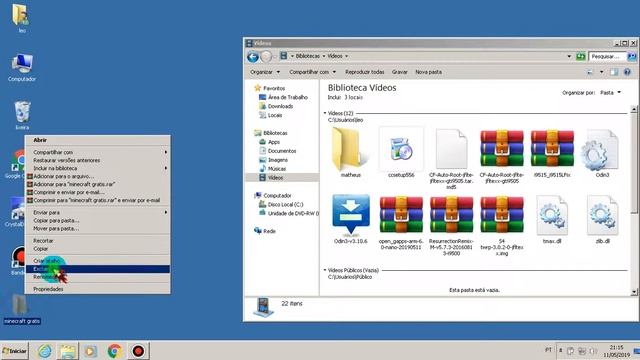
Task: Select Documentos in the navigation pane
Action: click(x=278, y=151)
